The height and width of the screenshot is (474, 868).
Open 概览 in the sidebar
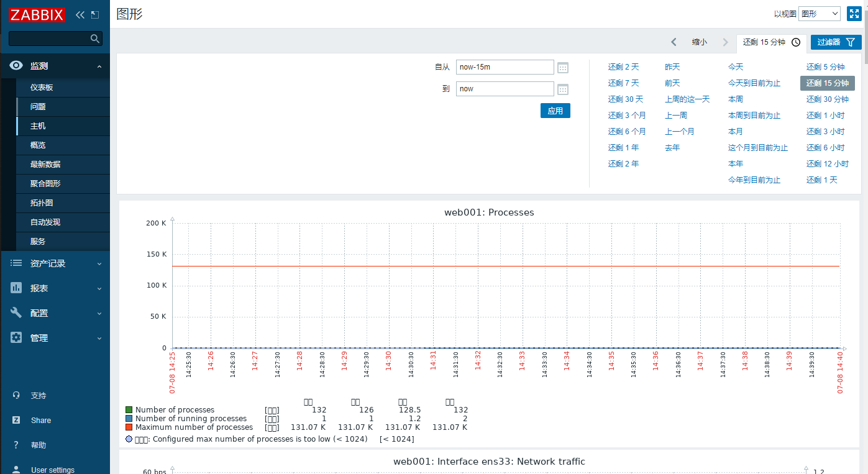click(63, 145)
